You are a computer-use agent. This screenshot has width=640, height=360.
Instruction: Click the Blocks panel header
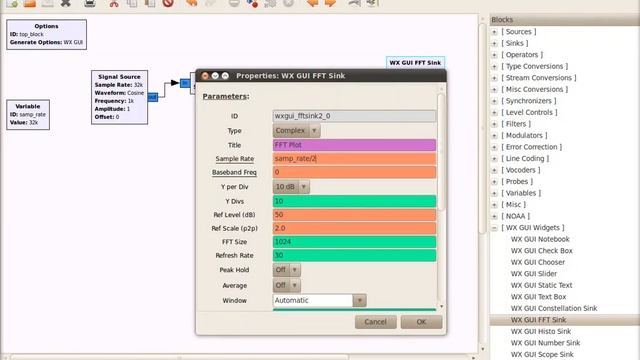tap(564, 20)
